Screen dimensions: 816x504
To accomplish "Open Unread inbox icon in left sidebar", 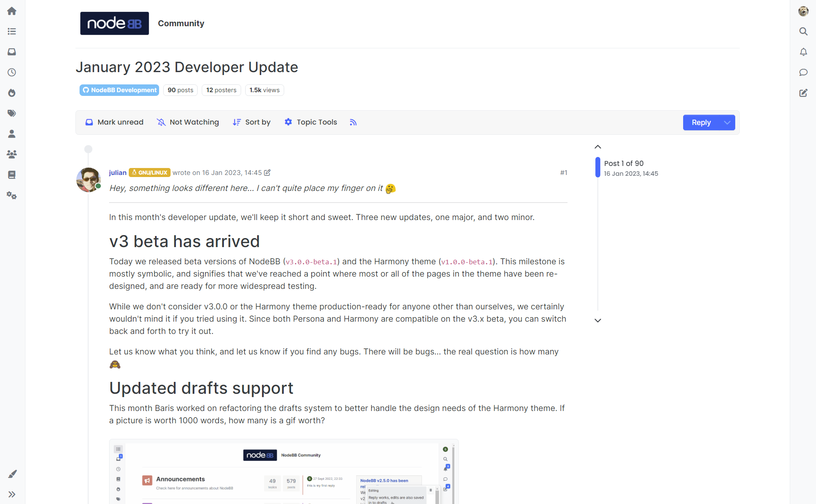I will 12,52.
